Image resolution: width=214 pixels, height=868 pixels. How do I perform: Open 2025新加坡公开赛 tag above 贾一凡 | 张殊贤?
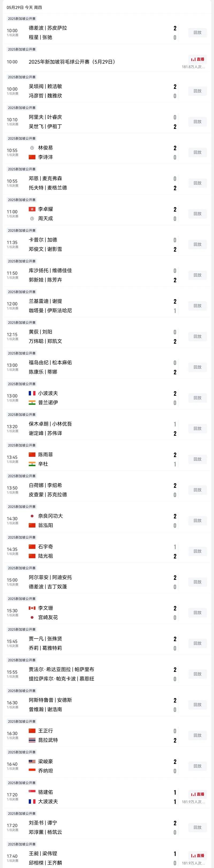(22, 629)
